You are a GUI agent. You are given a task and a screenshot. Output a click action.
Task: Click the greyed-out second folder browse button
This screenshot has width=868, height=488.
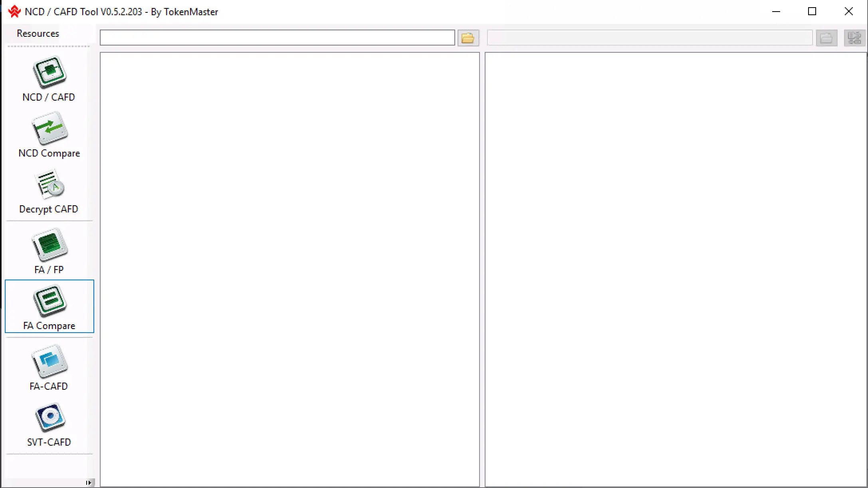point(826,38)
